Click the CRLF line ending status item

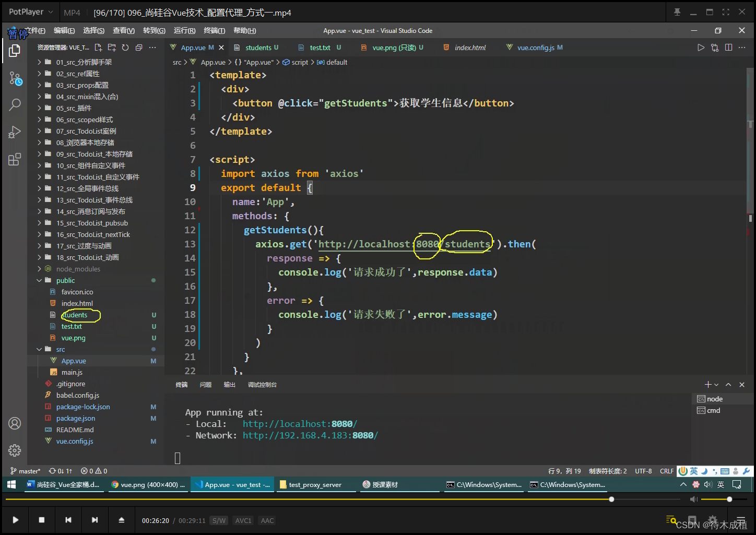point(667,471)
